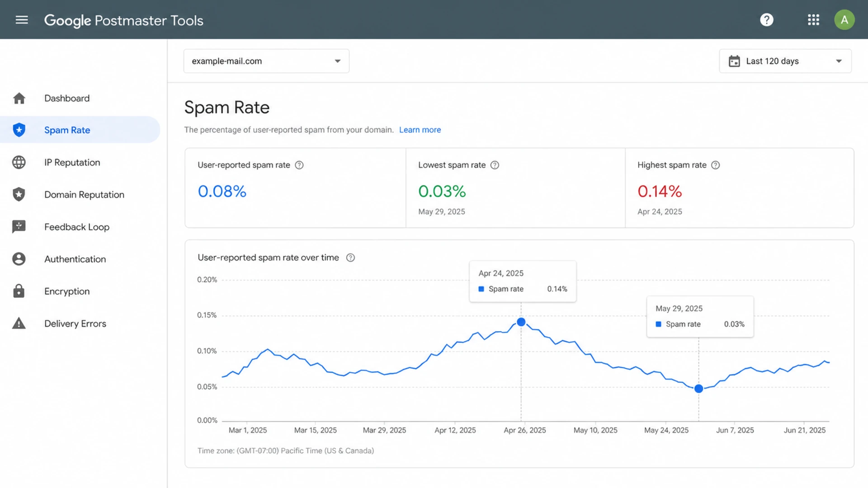The width and height of the screenshot is (868, 488).
Task: Click the Apr 12, 2025 axis label
Action: tap(455, 430)
